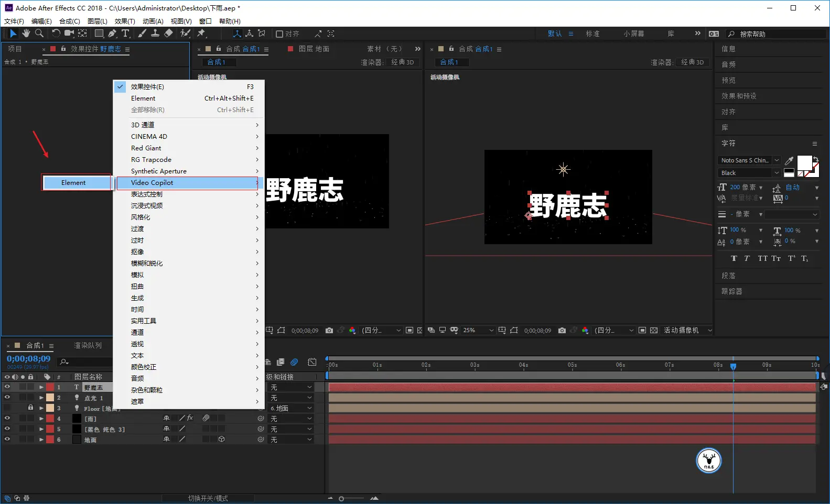Expand the workspace overflow chevrons
Viewport: 830px width, 504px height.
697,34
